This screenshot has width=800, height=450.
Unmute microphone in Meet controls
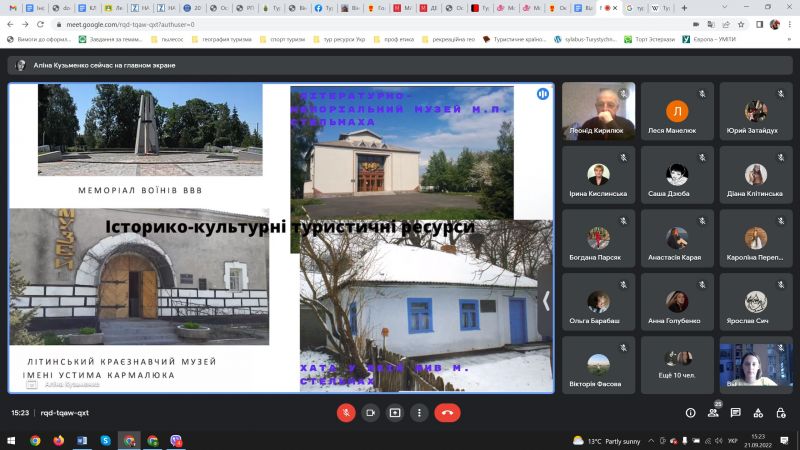click(346, 413)
